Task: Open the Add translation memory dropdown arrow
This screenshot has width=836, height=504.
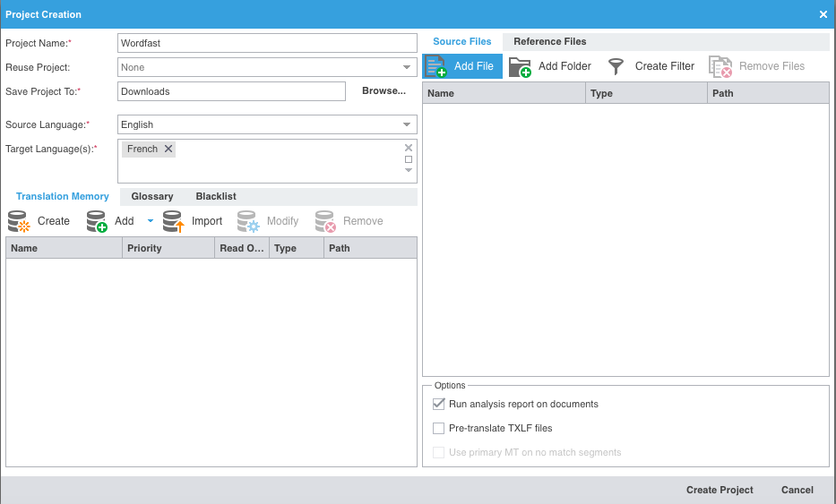Action: point(151,221)
